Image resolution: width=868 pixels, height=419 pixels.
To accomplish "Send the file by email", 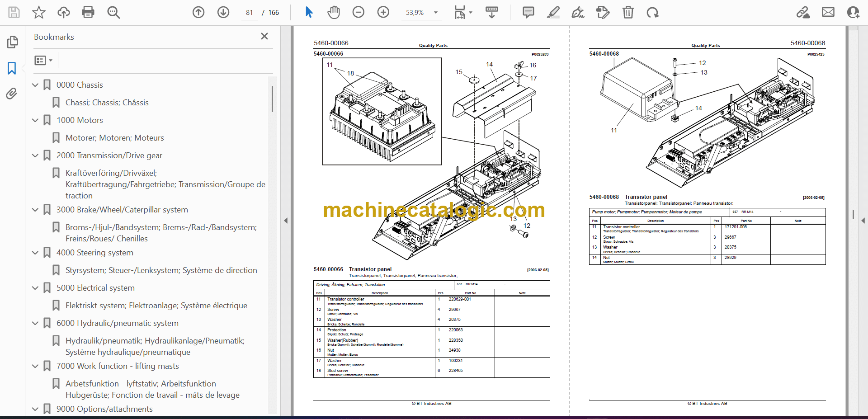I will click(828, 12).
